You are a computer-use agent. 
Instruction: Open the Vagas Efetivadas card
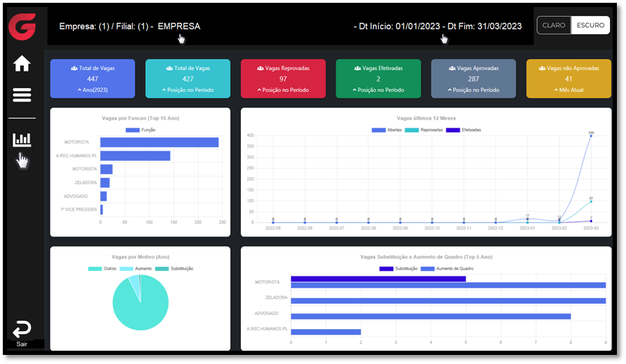point(378,78)
